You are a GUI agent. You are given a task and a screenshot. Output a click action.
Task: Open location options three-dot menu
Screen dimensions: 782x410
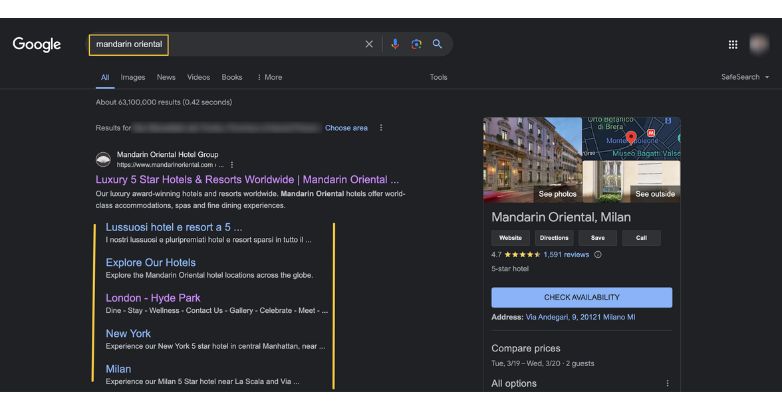[x=381, y=128]
